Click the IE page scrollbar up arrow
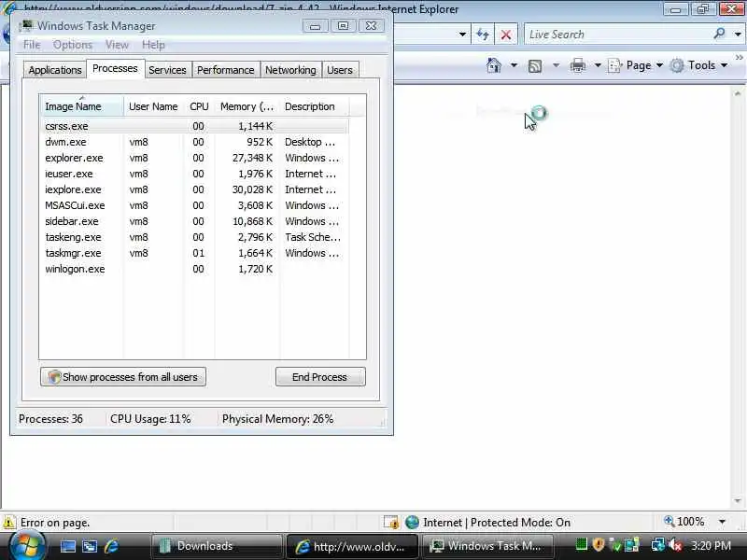Screen dimensions: 747x560 coord(738,93)
